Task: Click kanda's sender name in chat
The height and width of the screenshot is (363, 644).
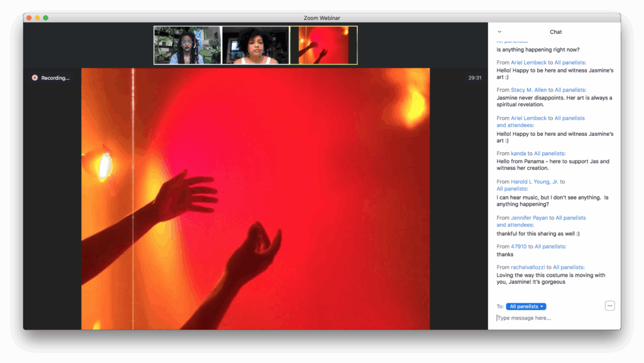Action: coord(518,154)
